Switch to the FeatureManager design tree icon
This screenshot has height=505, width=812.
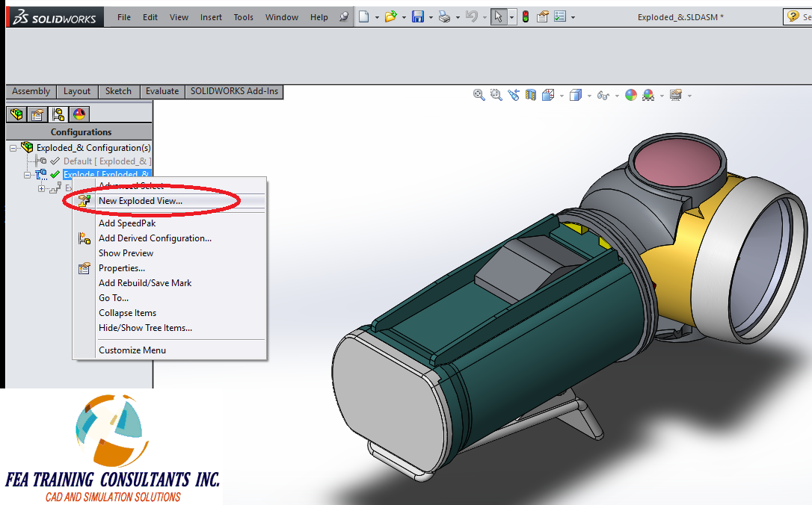pyautogui.click(x=15, y=114)
